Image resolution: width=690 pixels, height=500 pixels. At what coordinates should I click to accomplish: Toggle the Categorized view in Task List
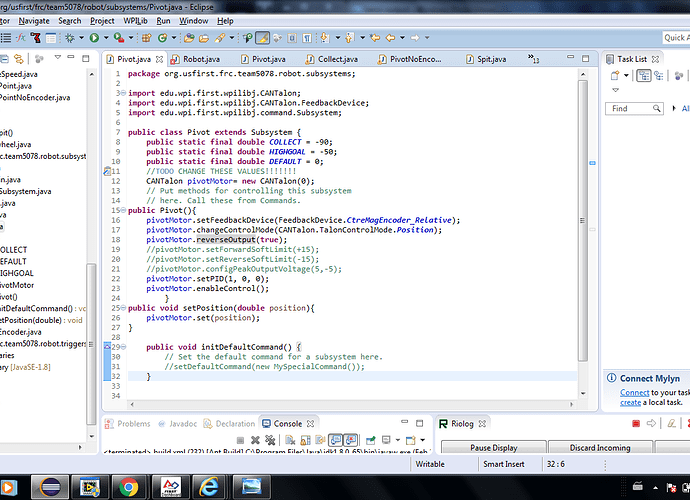(x=644, y=76)
